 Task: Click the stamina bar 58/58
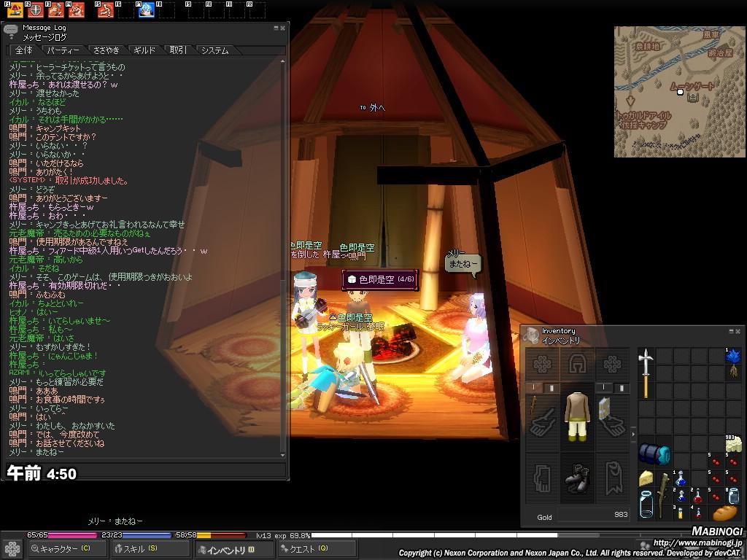211,535
